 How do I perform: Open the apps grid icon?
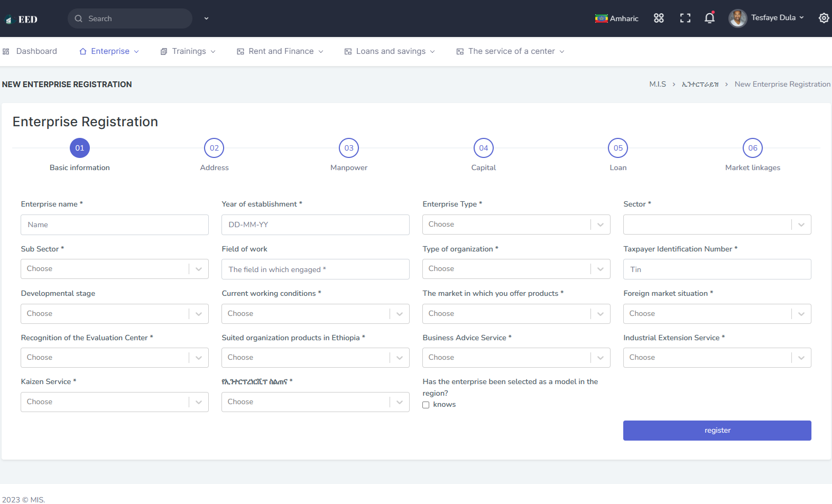coord(659,18)
